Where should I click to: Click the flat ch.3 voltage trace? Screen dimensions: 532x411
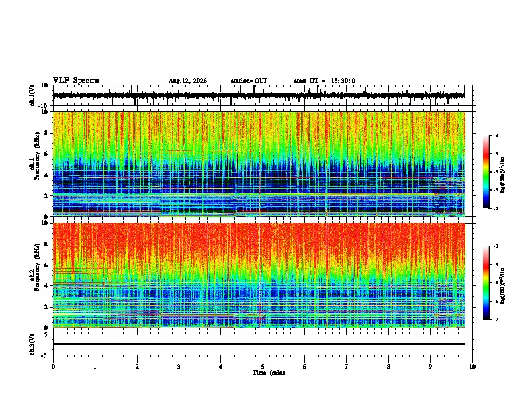[259, 344]
